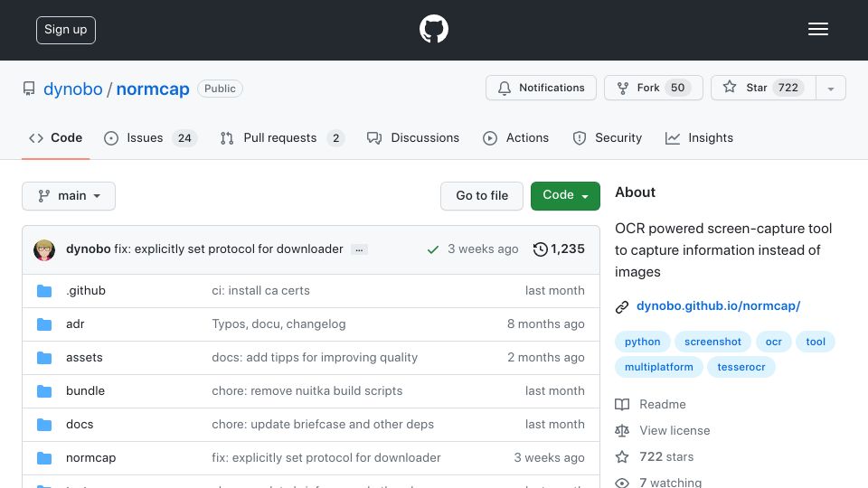Image resolution: width=868 pixels, height=488 pixels.
Task: Open the Security tab
Action: click(x=608, y=137)
